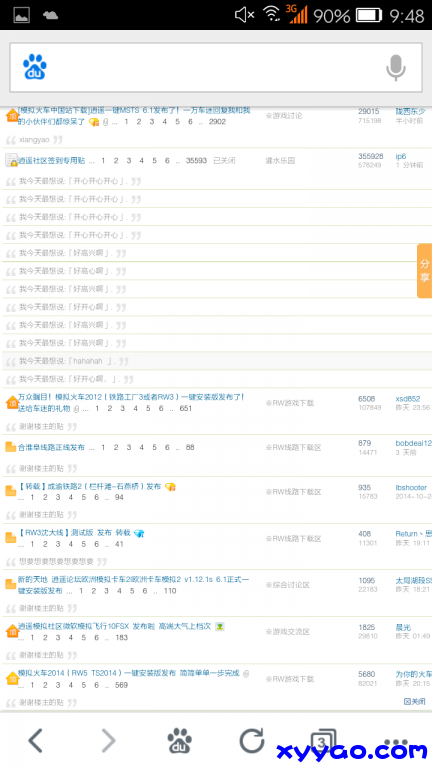View profile of user lbshooter
The image size is (432, 768).
[411, 488]
